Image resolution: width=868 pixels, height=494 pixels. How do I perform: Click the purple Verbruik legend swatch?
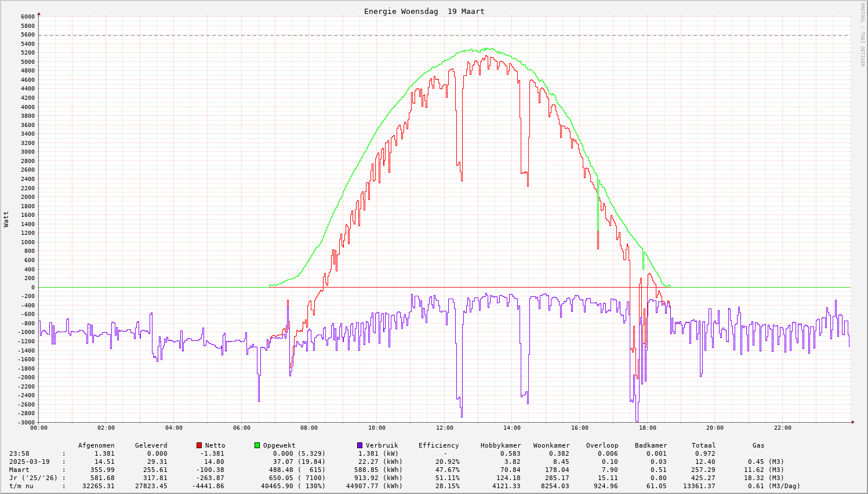coord(359,445)
